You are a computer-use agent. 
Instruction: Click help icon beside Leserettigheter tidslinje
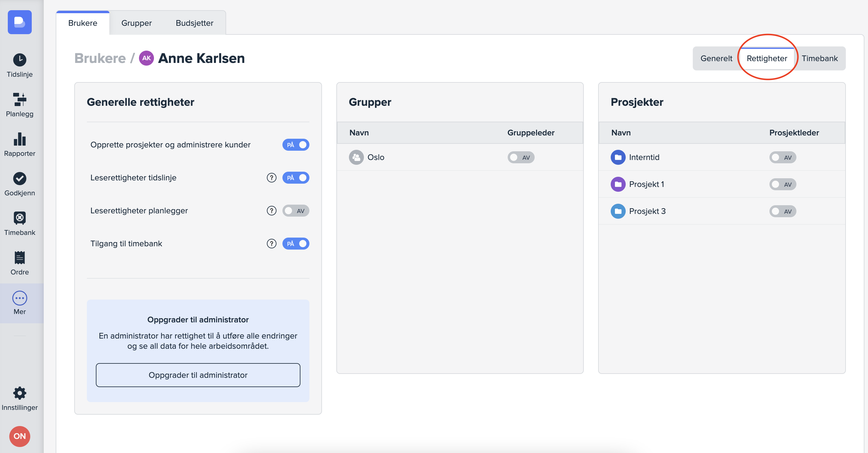[271, 178]
